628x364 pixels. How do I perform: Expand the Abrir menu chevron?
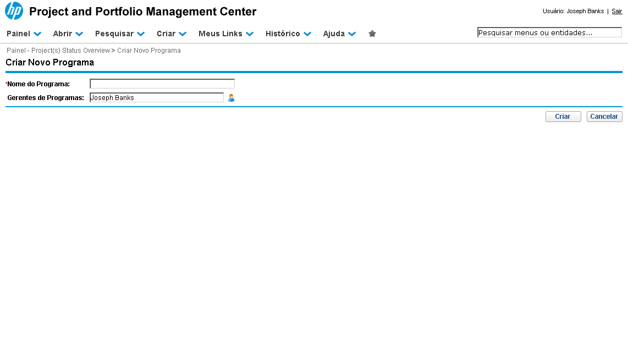pyautogui.click(x=79, y=34)
